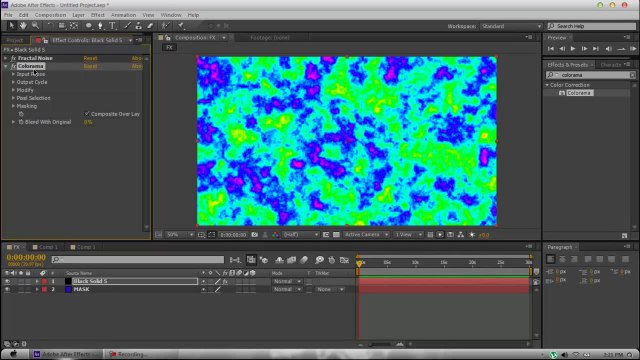
Task: Open the 50% magnification dropdown
Action: pos(180,235)
